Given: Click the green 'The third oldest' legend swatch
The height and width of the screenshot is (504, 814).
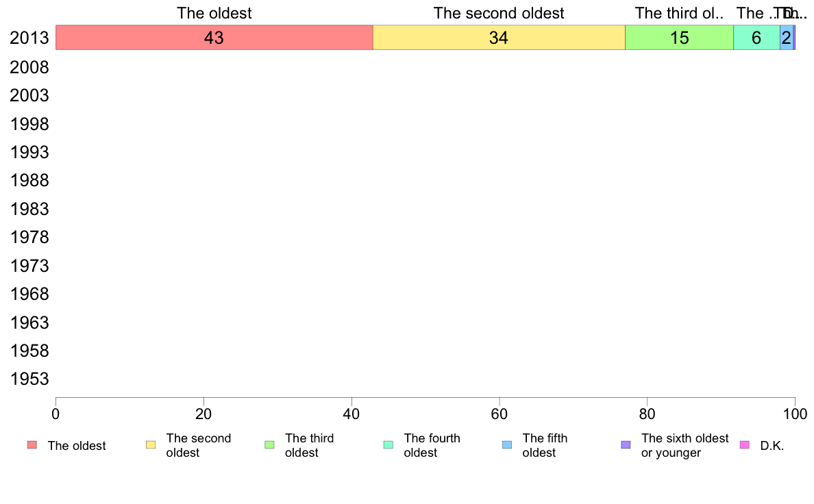Looking at the screenshot, I should click(x=269, y=445).
